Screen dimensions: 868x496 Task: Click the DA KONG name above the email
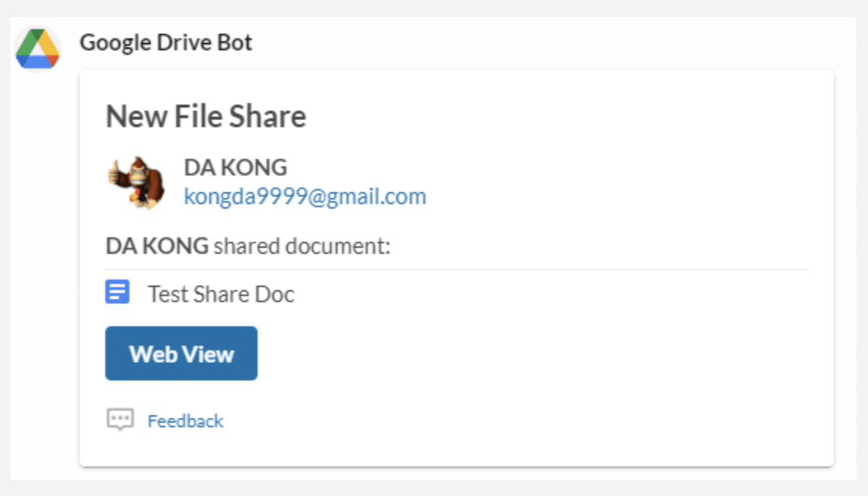click(x=235, y=168)
